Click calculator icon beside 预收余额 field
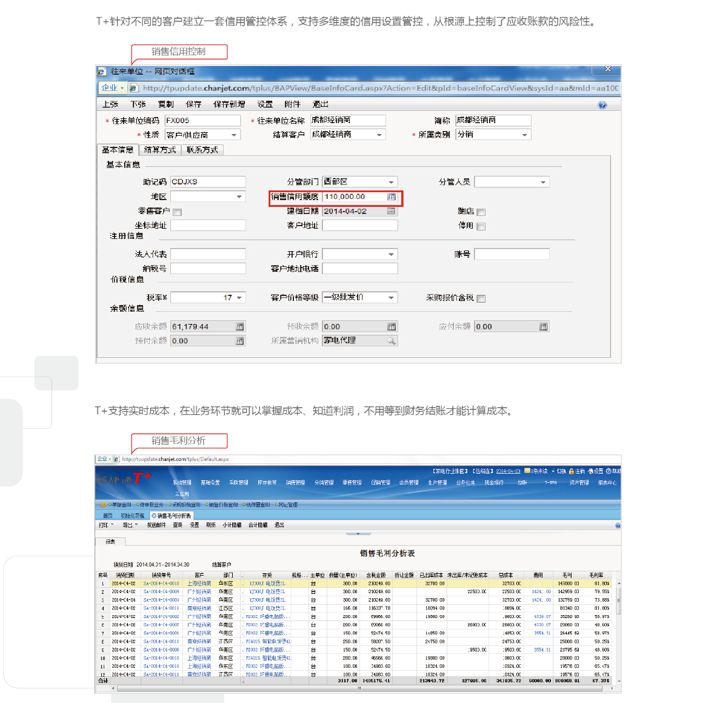Image resolution: width=728 pixels, height=703 pixels. [392, 327]
